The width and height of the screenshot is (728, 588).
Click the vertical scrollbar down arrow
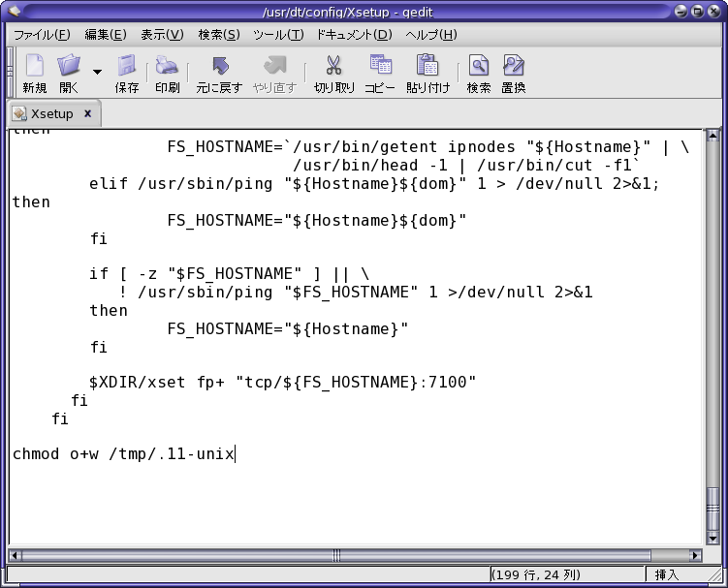click(712, 538)
